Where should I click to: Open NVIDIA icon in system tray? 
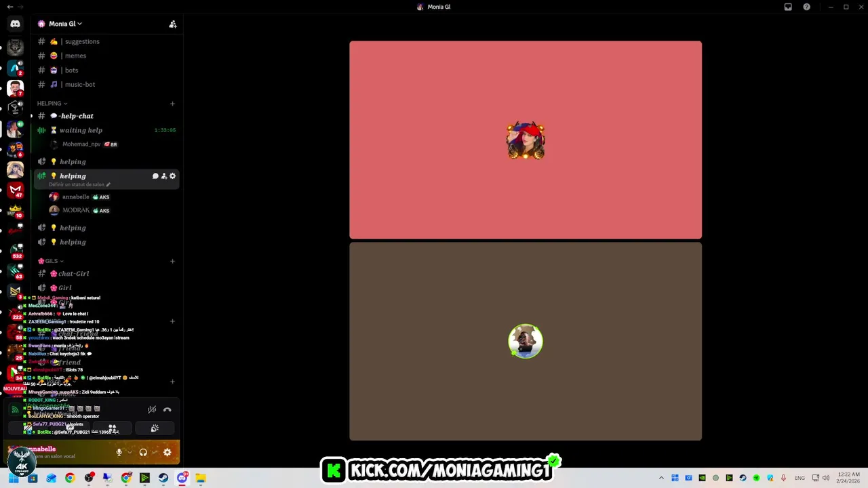click(702, 478)
